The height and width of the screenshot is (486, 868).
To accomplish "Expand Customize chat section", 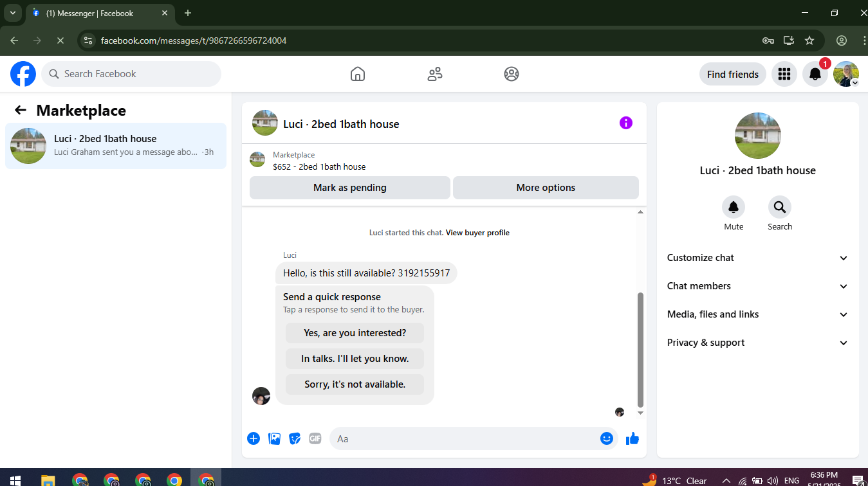I will [758, 258].
